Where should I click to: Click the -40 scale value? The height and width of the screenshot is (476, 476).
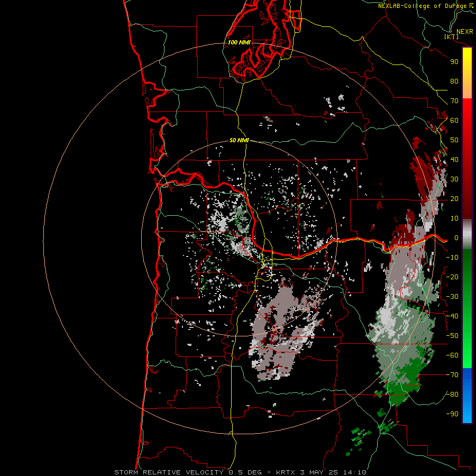tap(452, 316)
